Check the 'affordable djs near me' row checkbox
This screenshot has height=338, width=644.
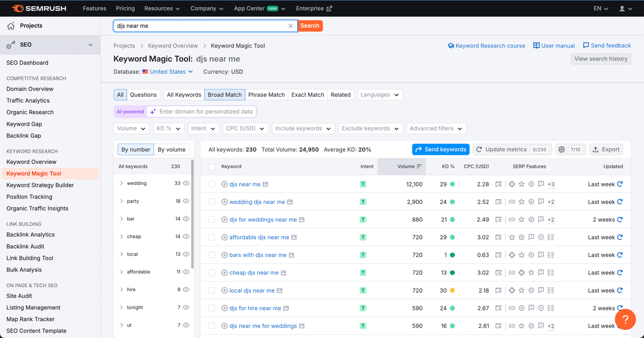tap(212, 237)
